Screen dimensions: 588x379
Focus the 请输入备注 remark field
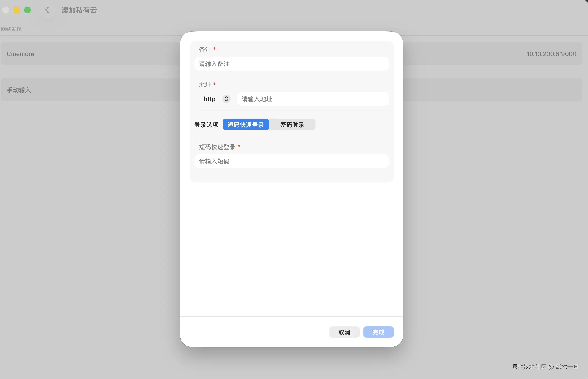tap(291, 64)
